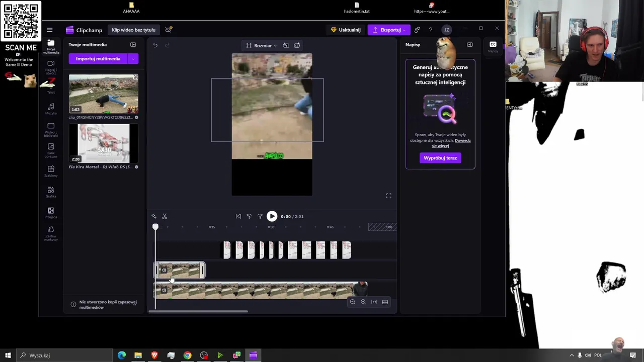Image resolution: width=644 pixels, height=362 pixels.
Task: Forward five seconds
Action: tap(260, 216)
